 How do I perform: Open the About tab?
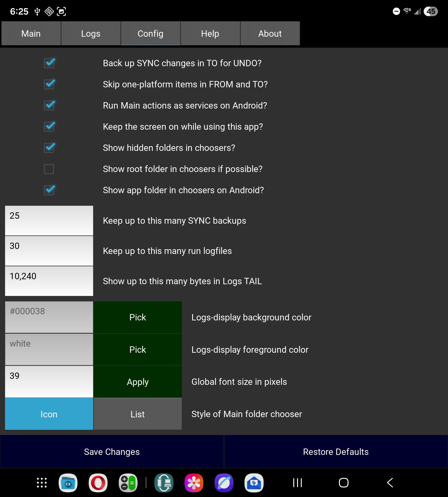[270, 33]
